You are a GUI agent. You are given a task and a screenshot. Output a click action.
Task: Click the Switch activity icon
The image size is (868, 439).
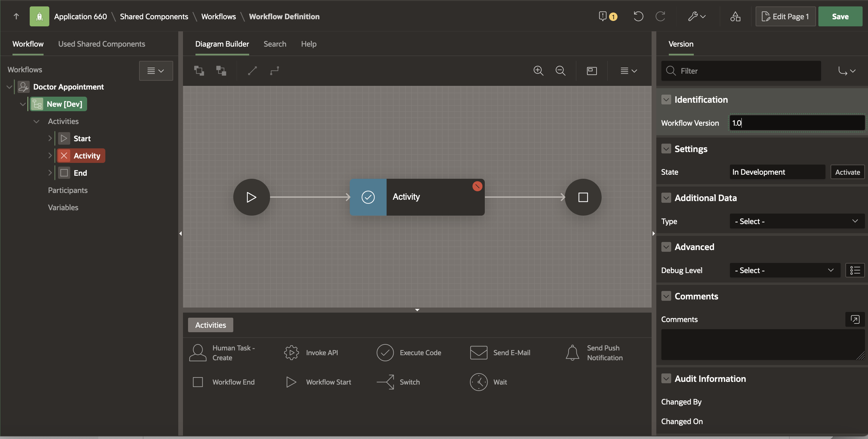point(386,382)
